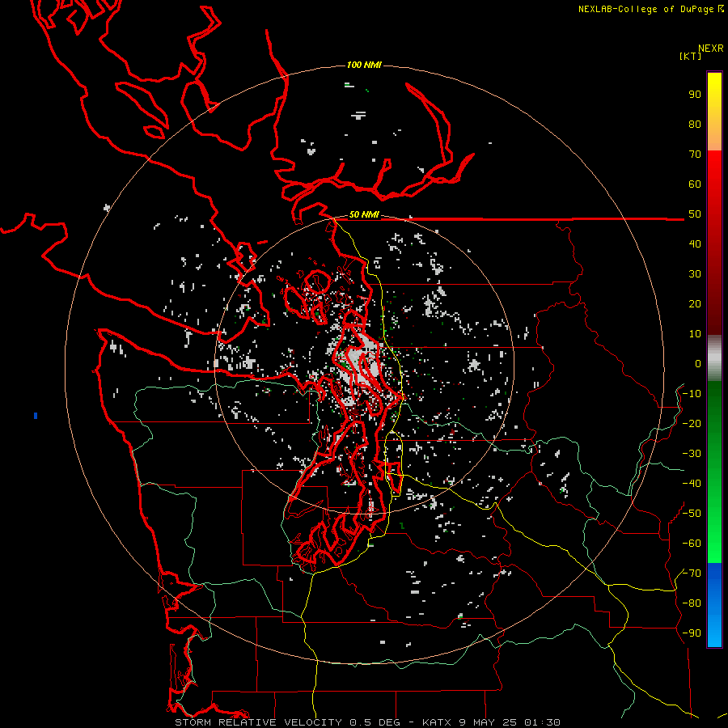Image resolution: width=728 pixels, height=728 pixels.
Task: Click the 70 value on velocity scale
Action: click(x=695, y=154)
